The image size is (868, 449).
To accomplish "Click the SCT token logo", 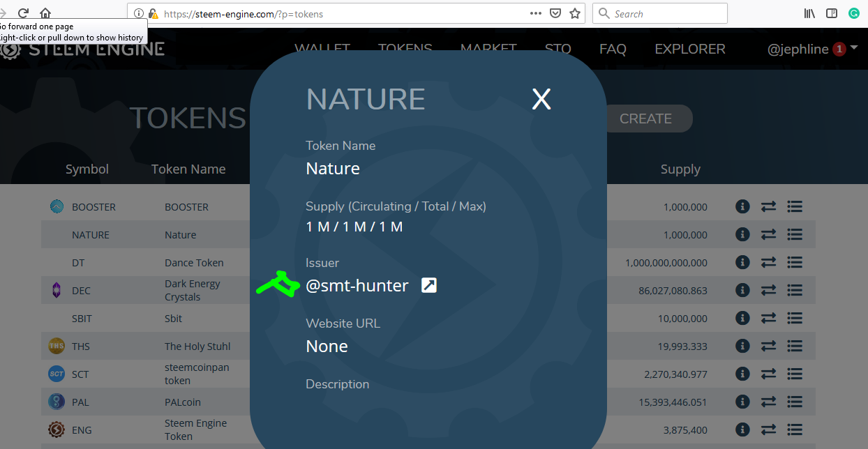I will click(57, 374).
